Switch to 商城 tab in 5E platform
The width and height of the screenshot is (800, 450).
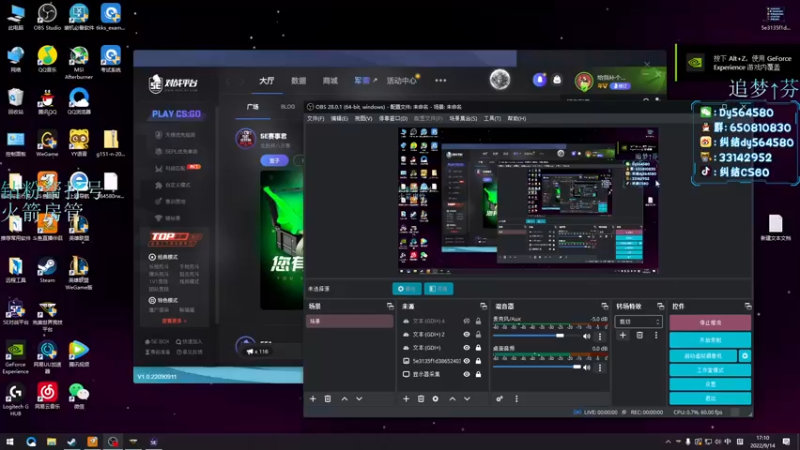(330, 81)
